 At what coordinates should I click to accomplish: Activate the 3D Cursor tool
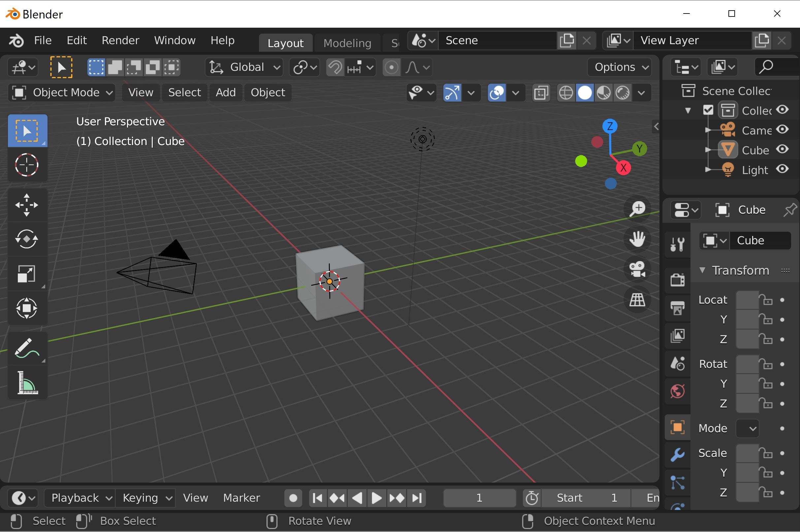27,165
